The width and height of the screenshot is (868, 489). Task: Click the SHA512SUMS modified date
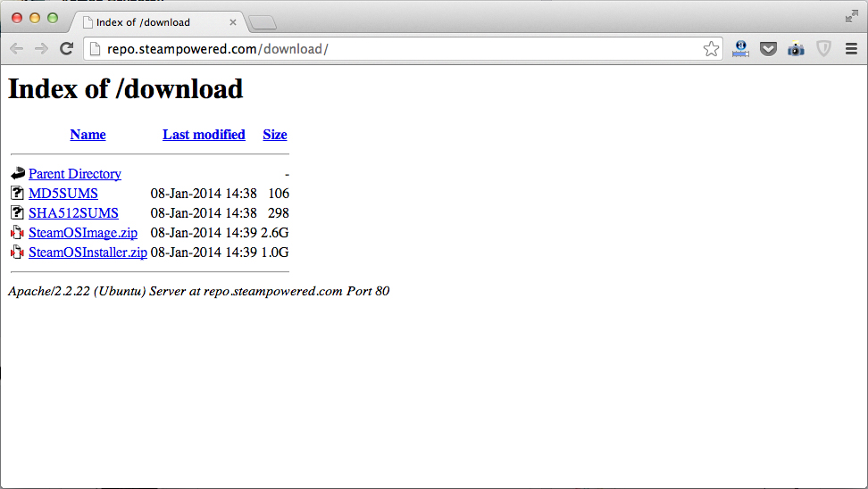(x=204, y=213)
